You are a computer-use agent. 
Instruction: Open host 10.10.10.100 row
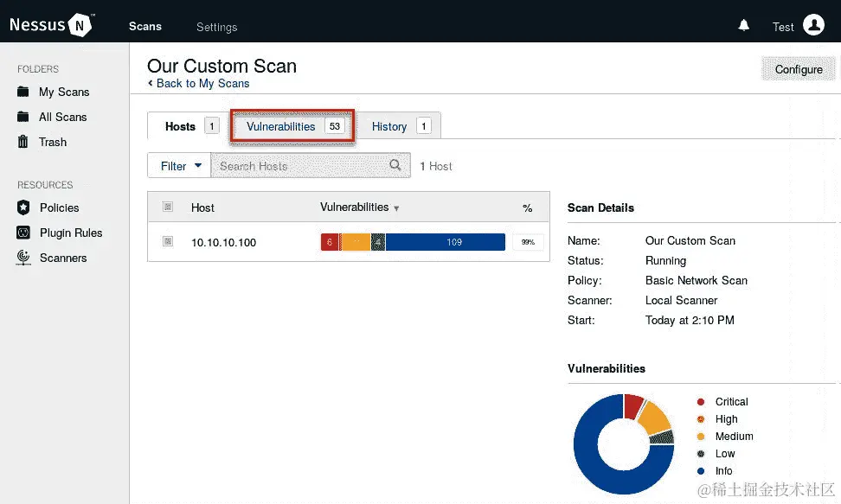coord(349,242)
